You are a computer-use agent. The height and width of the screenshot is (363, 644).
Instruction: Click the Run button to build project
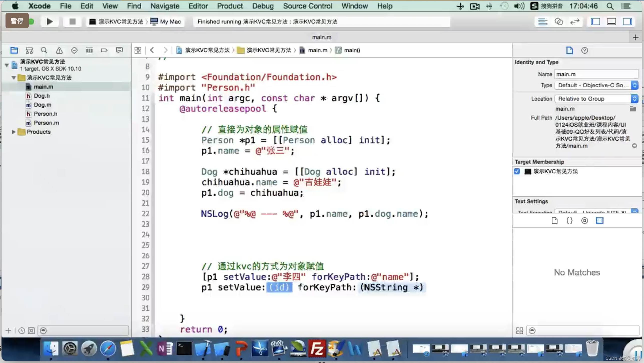pyautogui.click(x=50, y=21)
